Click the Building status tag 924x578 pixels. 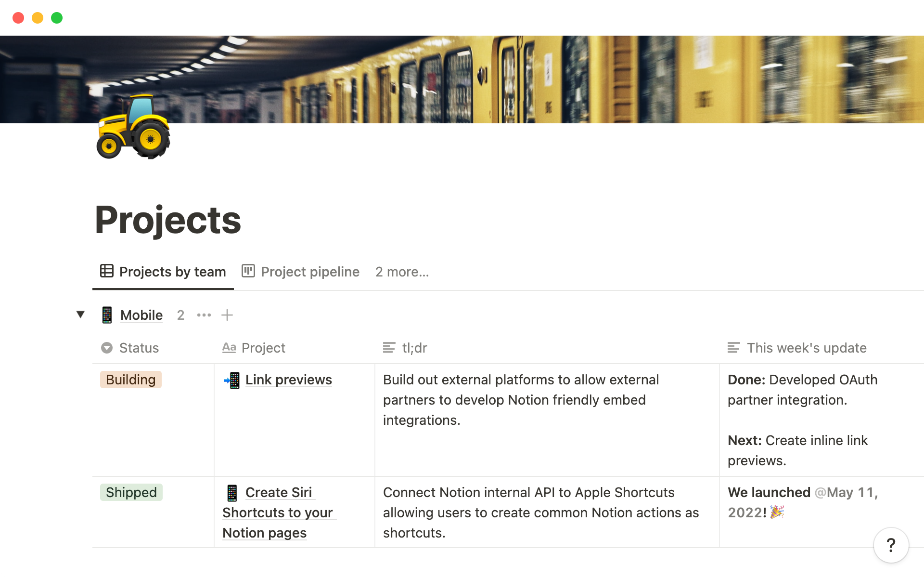130,380
